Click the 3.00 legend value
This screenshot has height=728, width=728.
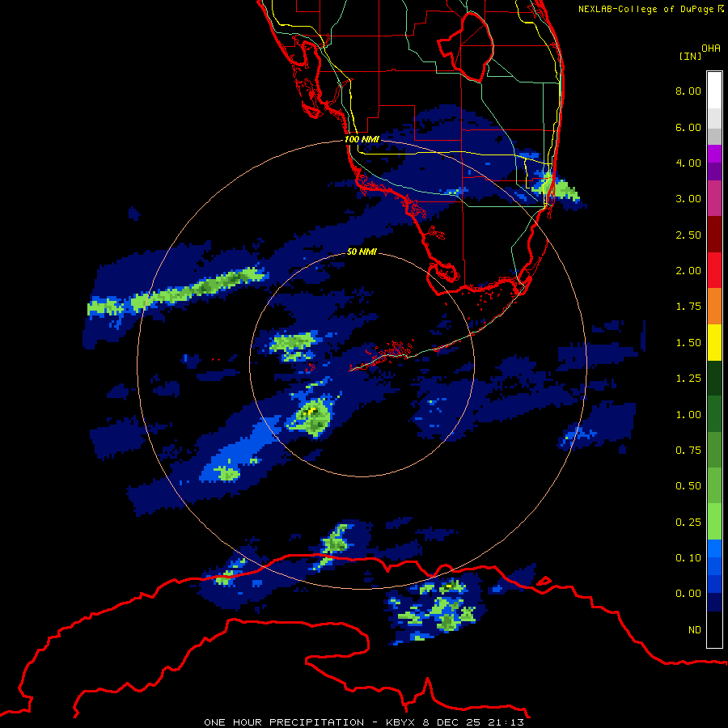[688, 199]
